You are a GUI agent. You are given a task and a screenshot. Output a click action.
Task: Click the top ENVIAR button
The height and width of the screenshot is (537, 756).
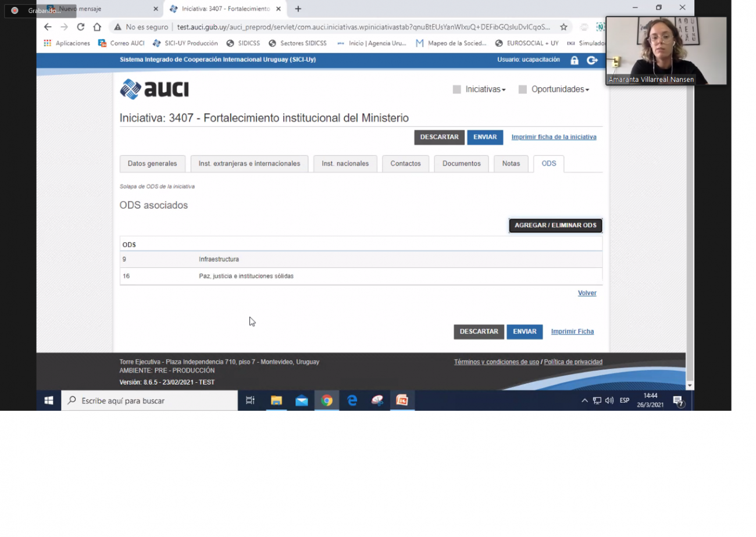tap(485, 138)
